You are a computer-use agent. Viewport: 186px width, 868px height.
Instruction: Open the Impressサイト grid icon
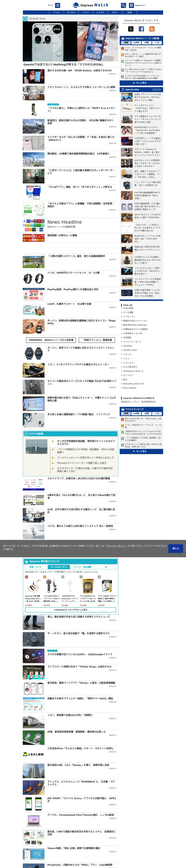pyautogui.click(x=131, y=5)
